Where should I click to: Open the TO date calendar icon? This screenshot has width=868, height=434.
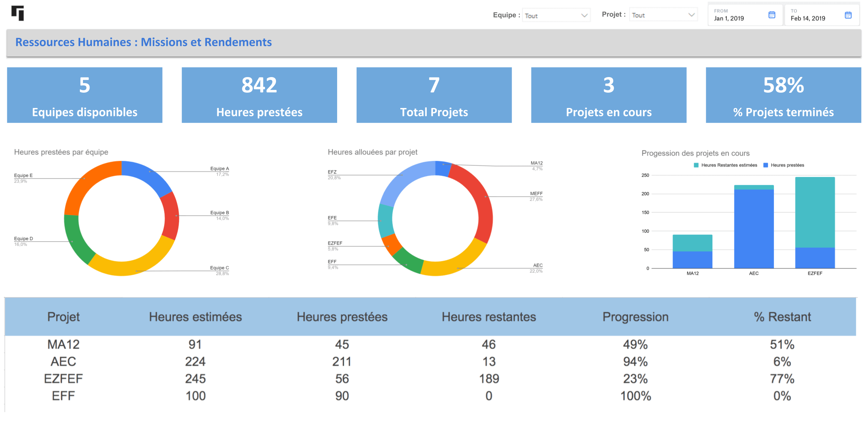point(848,15)
